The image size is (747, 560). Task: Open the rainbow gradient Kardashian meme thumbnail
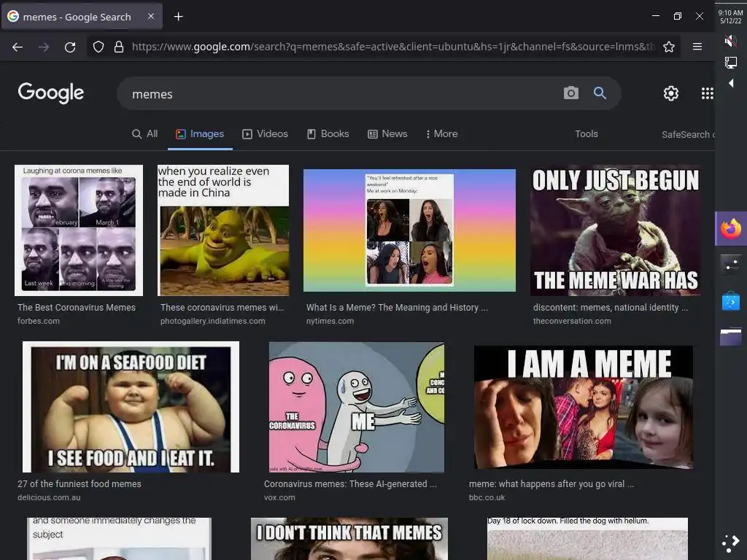coord(409,230)
